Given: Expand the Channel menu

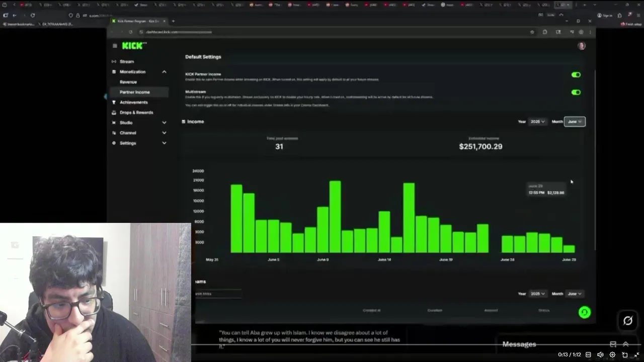Looking at the screenshot, I should [x=164, y=133].
